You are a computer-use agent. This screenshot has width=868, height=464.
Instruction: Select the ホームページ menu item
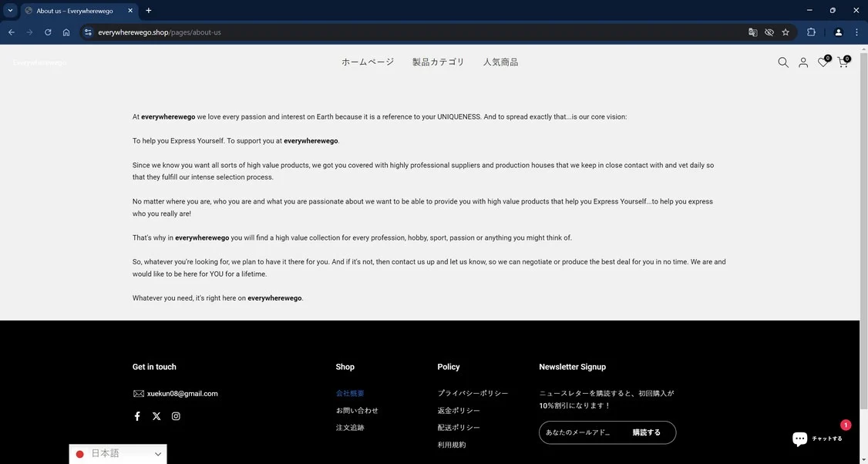coord(368,62)
